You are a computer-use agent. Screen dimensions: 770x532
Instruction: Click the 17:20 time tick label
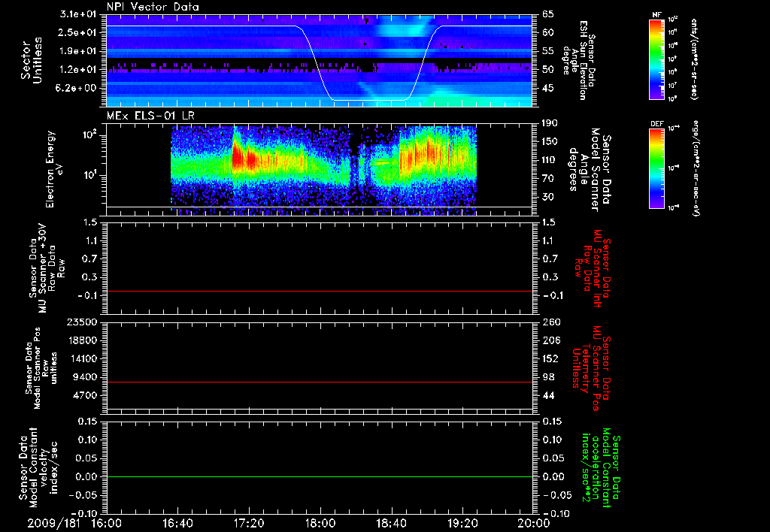tap(249, 523)
